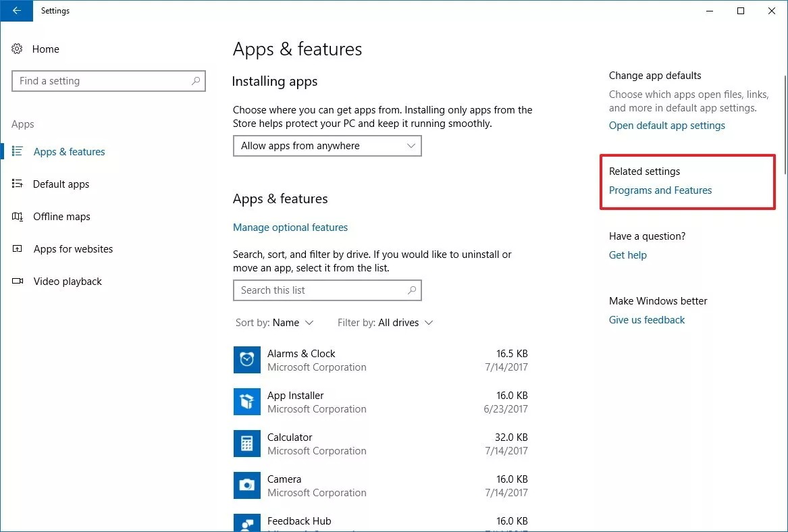Image resolution: width=788 pixels, height=532 pixels.
Task: Go to Home in the sidebar
Action: coord(46,49)
